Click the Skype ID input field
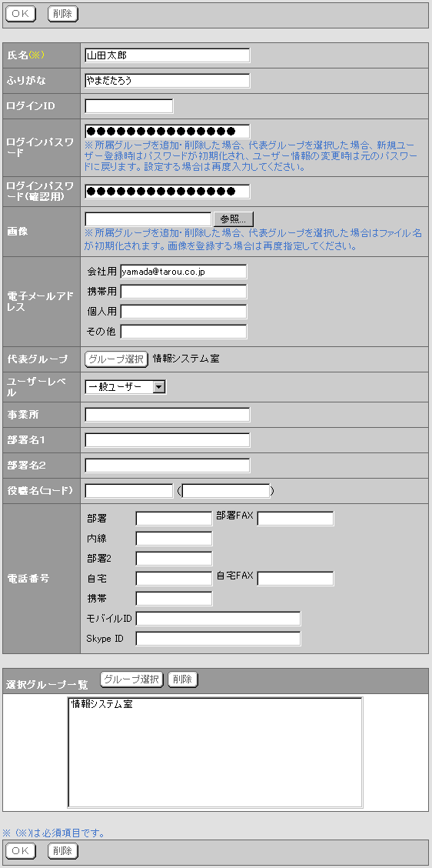This screenshot has height=868, width=432. (x=218, y=639)
